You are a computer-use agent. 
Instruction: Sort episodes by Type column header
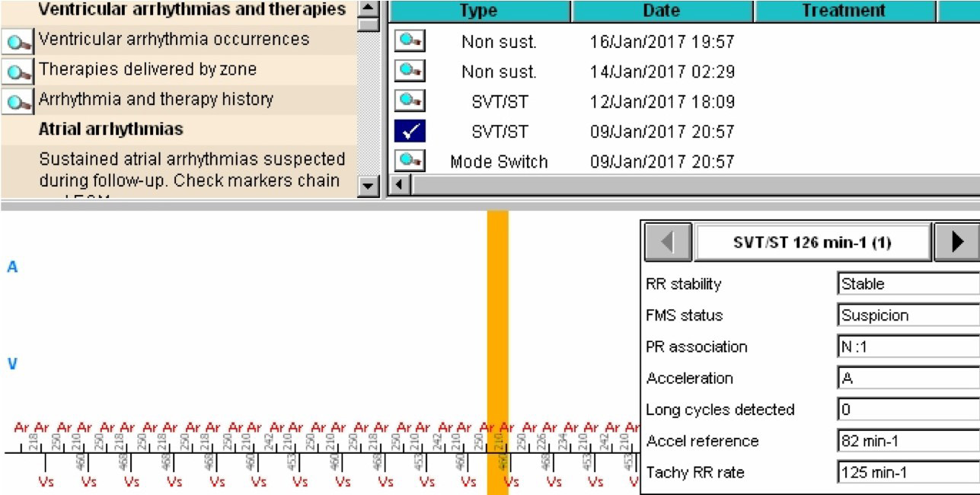click(479, 11)
